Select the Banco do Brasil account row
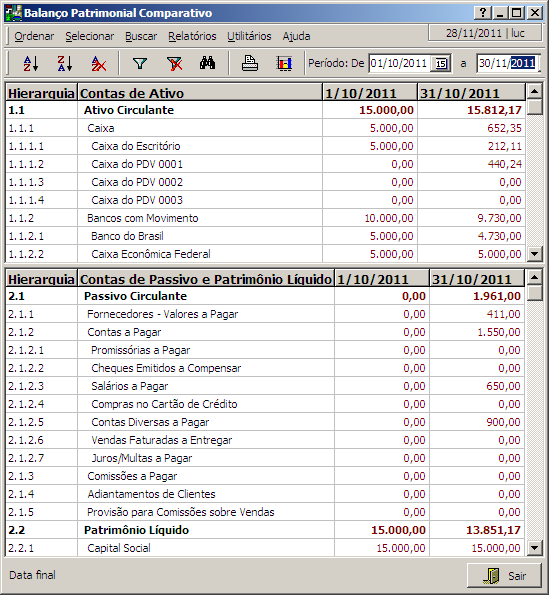This screenshot has height=595, width=549. 265,236
